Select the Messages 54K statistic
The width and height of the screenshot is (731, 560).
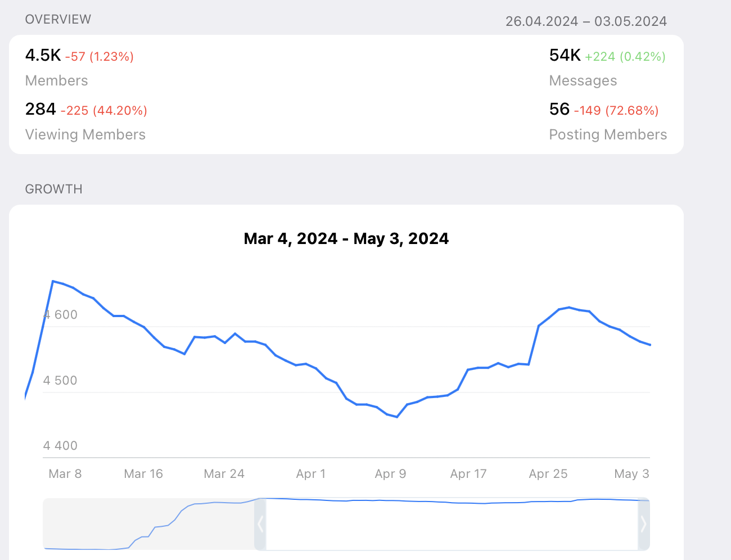(565, 55)
